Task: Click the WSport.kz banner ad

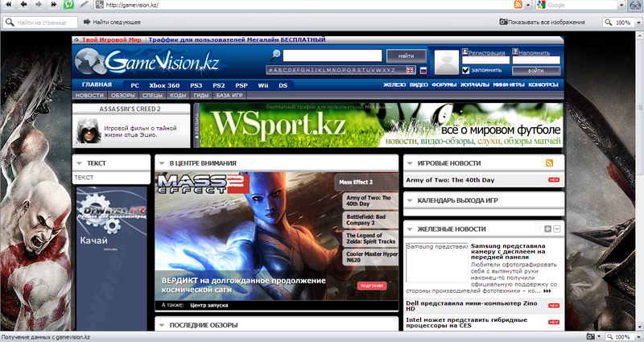Action: coord(381,126)
